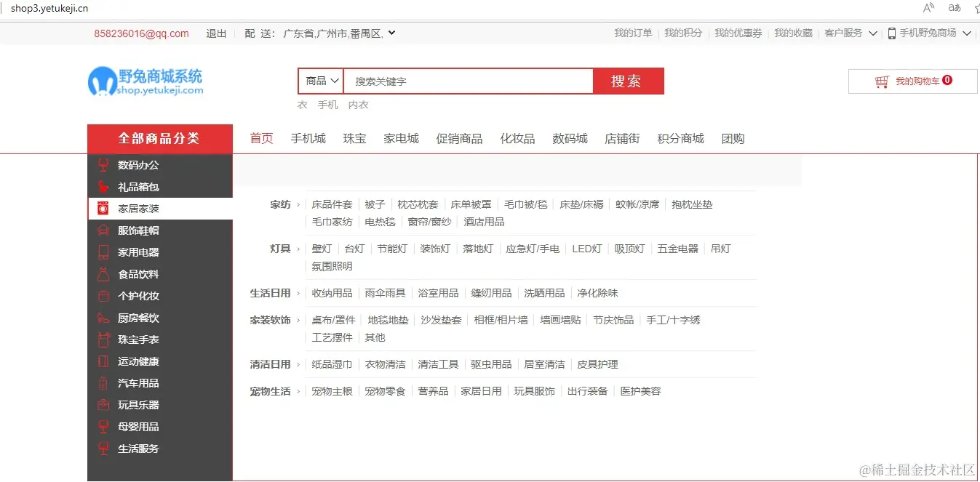Click the browser translate icon
Image resolution: width=980 pixels, height=482 pixels.
(955, 8)
